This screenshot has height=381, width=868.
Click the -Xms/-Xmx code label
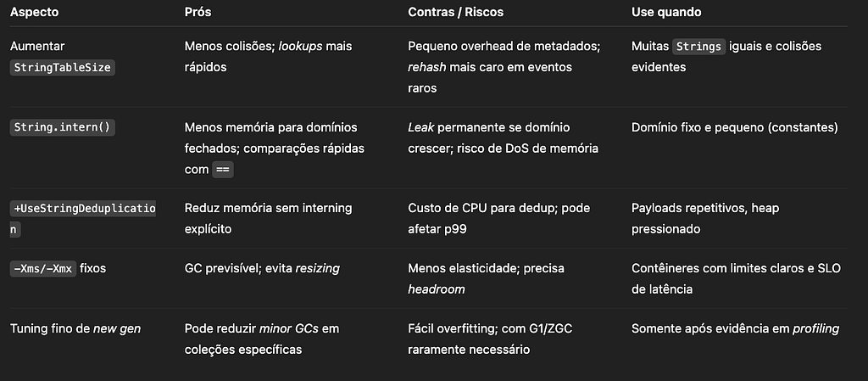[x=43, y=269]
